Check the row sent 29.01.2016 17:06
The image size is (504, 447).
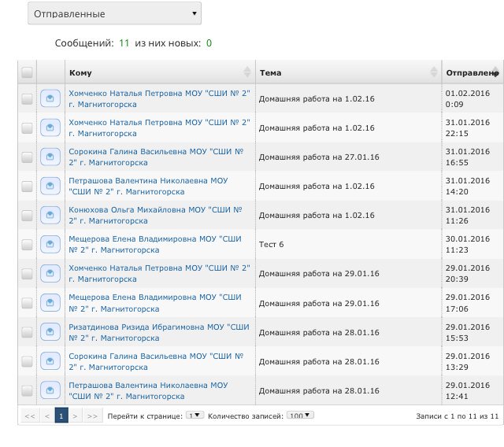[x=27, y=303]
